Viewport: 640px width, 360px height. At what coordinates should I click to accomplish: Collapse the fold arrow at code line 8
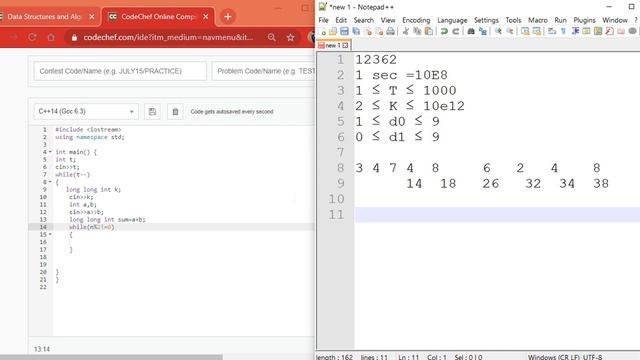coord(50,182)
